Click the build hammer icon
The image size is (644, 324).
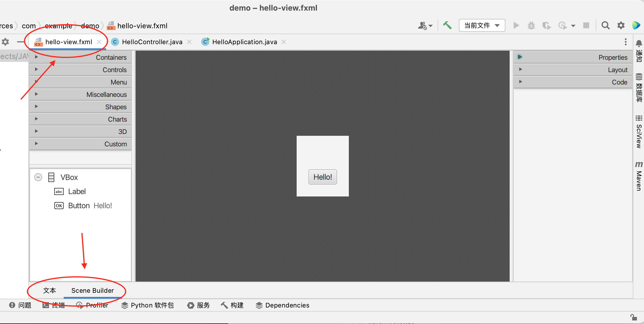point(447,25)
